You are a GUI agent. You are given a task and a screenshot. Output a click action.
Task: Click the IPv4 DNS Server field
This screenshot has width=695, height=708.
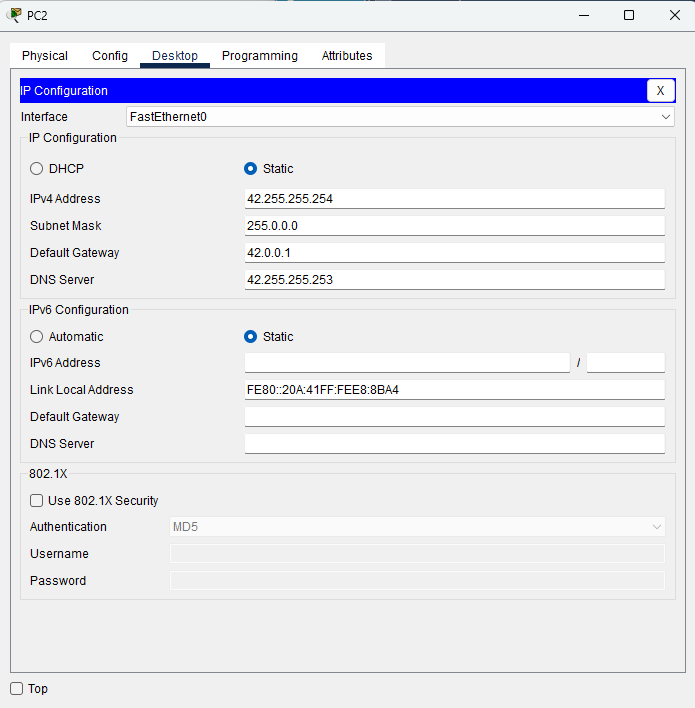click(454, 280)
